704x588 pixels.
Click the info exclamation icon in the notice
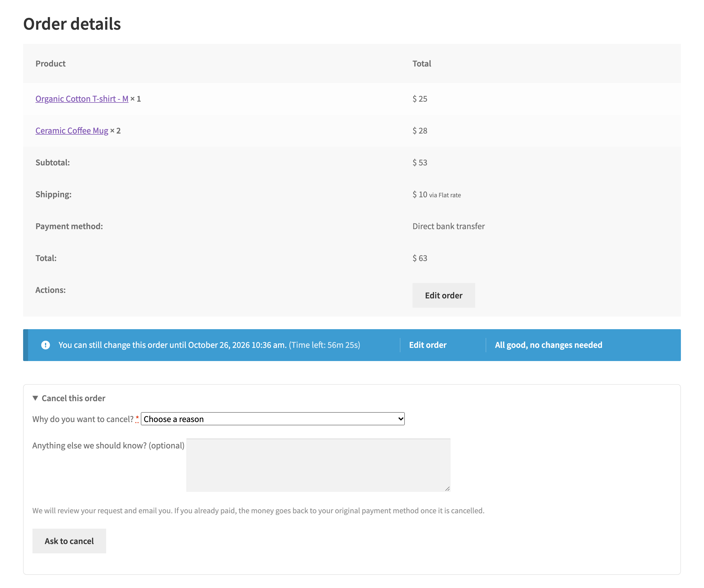[x=46, y=345]
